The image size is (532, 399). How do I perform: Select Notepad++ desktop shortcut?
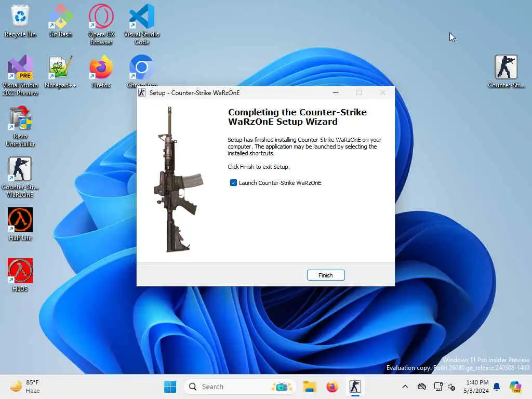coord(60,72)
